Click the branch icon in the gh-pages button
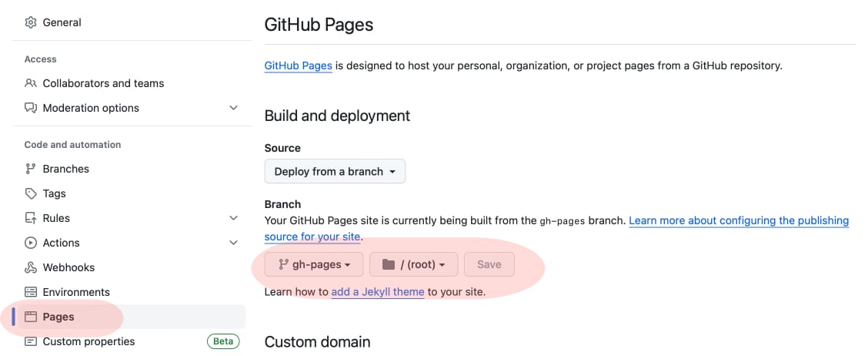Image resolution: width=868 pixels, height=356 pixels. (x=283, y=264)
